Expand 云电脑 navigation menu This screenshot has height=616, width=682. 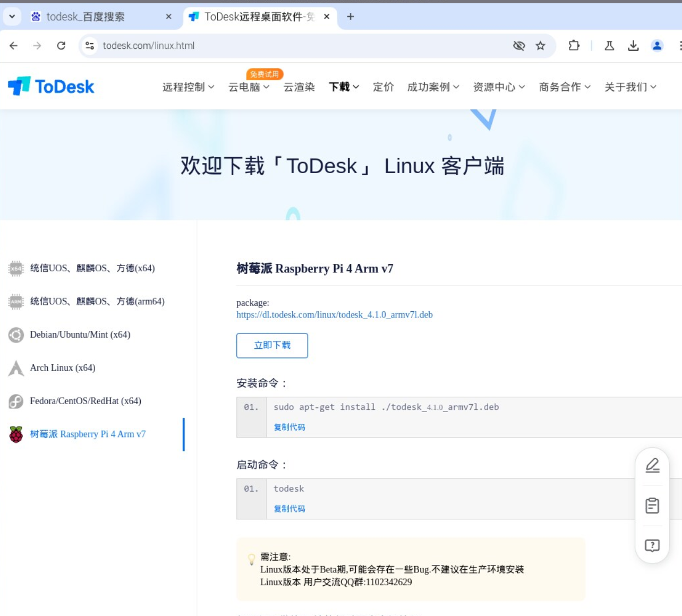[249, 87]
